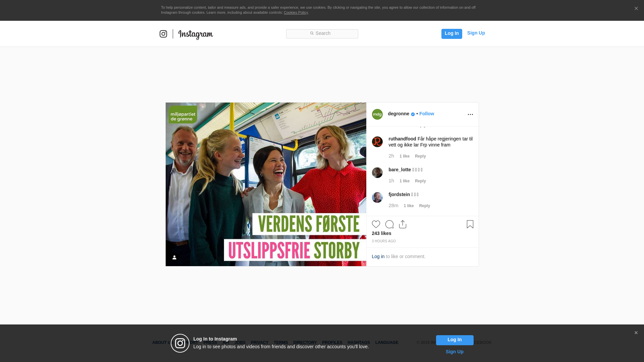The image size is (644, 362).
Task: Open the Cookies Policy link
Action: click(296, 12)
